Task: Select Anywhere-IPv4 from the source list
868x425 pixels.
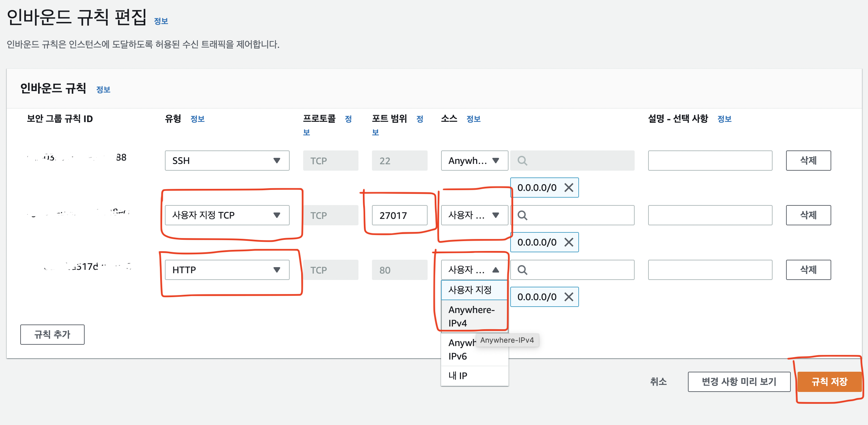Action: 471,316
